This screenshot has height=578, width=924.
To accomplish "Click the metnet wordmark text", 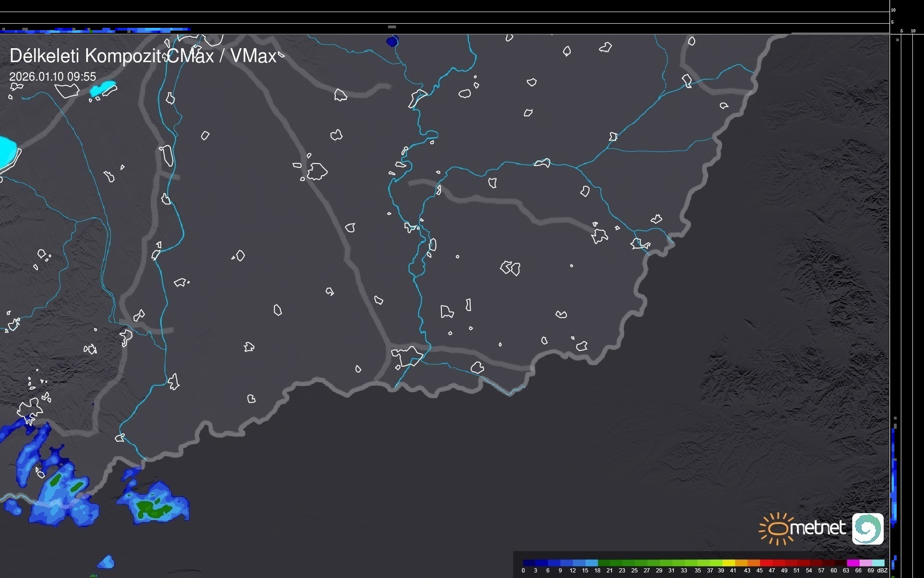I will click(x=818, y=528).
